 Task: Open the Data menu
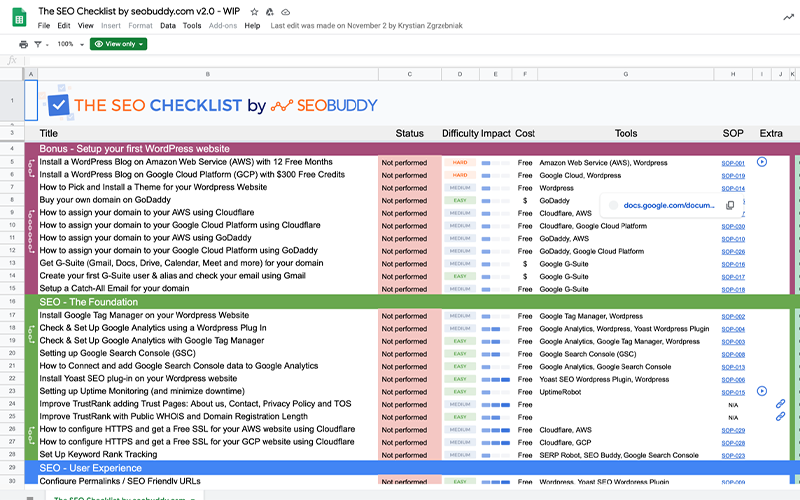pos(168,26)
